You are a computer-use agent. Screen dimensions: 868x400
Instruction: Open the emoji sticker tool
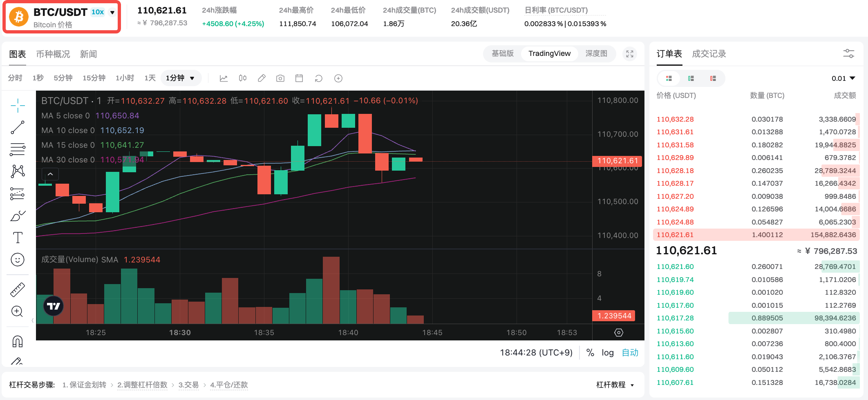18,260
